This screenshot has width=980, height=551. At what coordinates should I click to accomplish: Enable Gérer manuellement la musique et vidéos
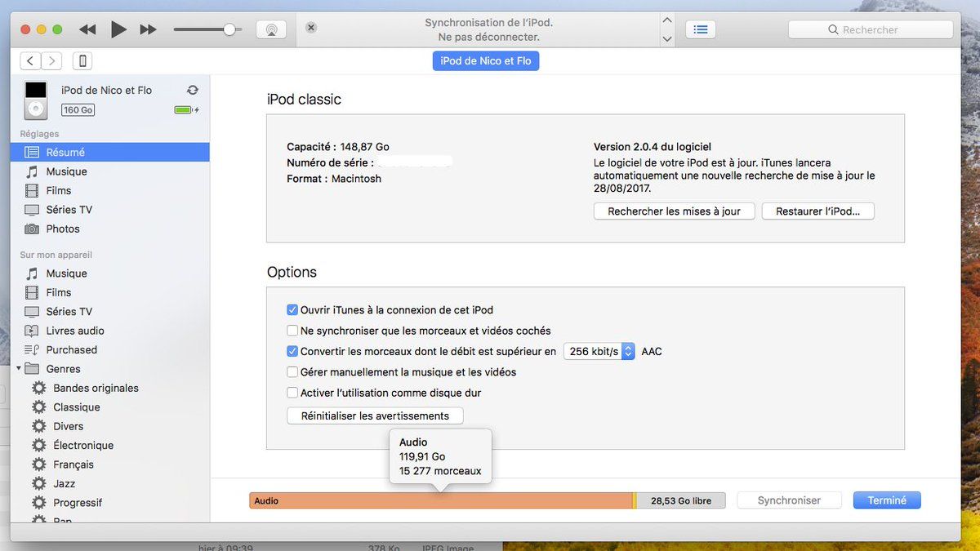point(292,372)
